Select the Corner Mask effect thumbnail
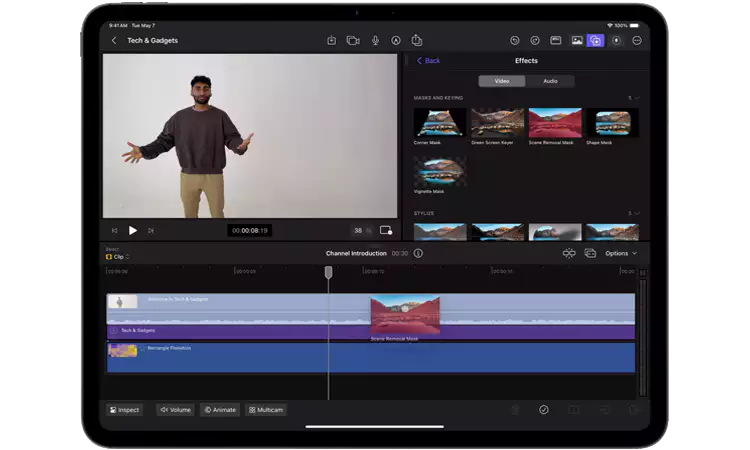The height and width of the screenshot is (450, 750). [440, 122]
